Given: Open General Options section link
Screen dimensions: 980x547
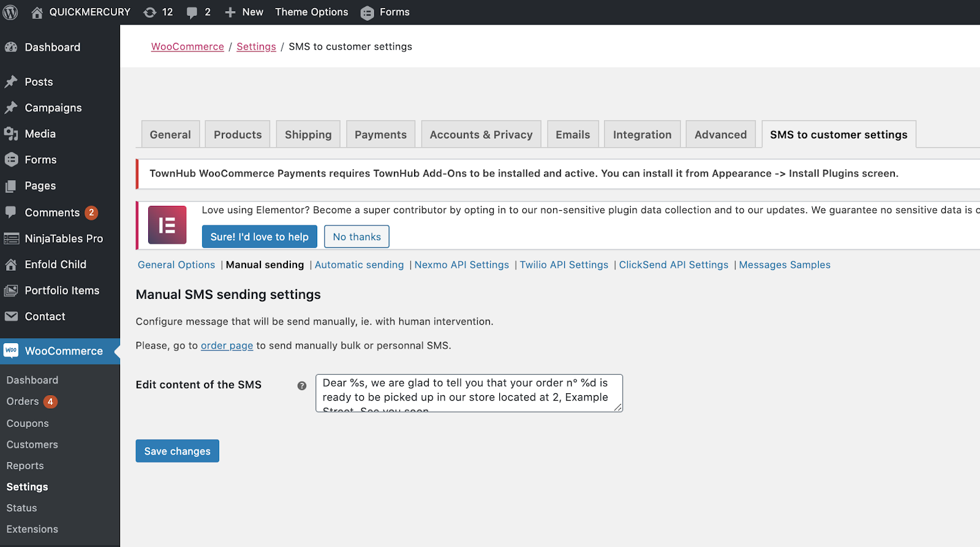Looking at the screenshot, I should click(x=176, y=265).
